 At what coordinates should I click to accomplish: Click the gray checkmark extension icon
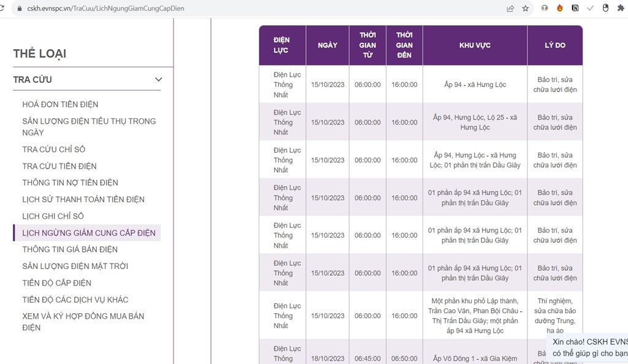[x=591, y=8]
